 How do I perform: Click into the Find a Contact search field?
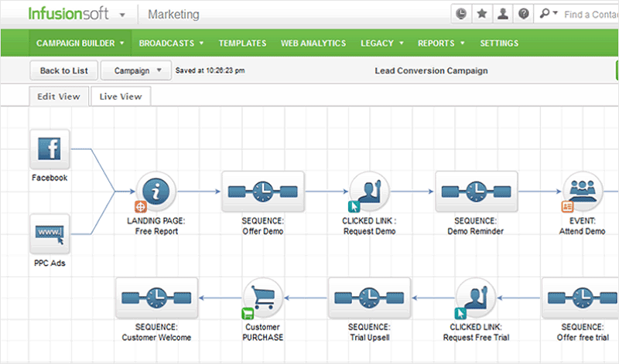[590, 15]
